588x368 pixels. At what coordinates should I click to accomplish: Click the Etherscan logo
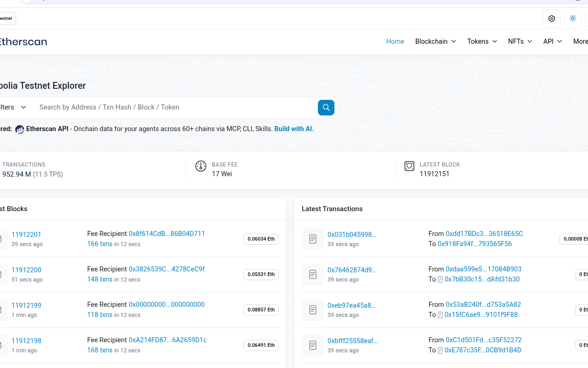[x=23, y=41]
